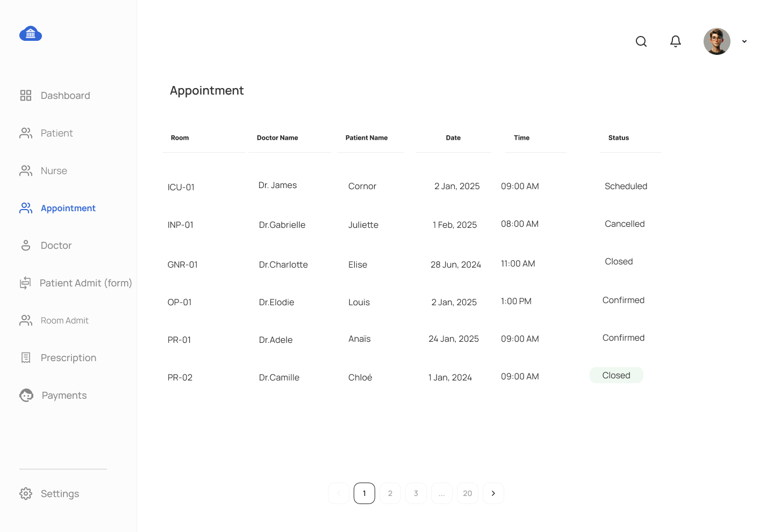Open the Doctor menu item

pos(56,246)
